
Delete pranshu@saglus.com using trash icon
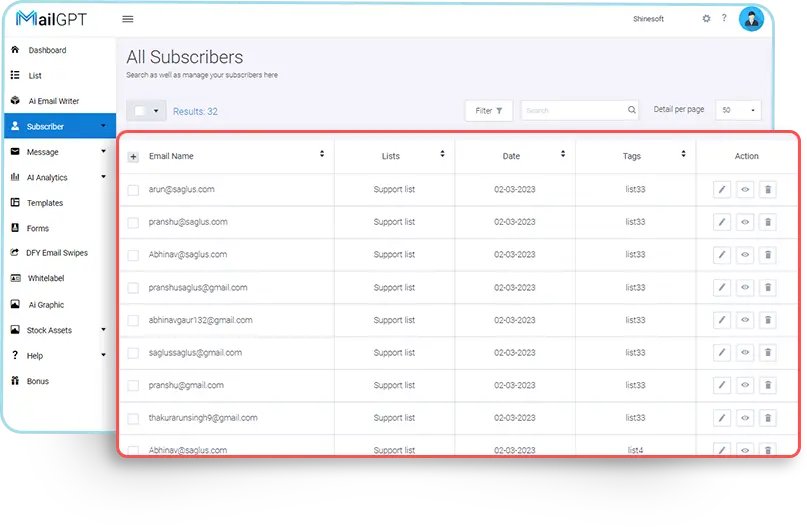click(767, 222)
